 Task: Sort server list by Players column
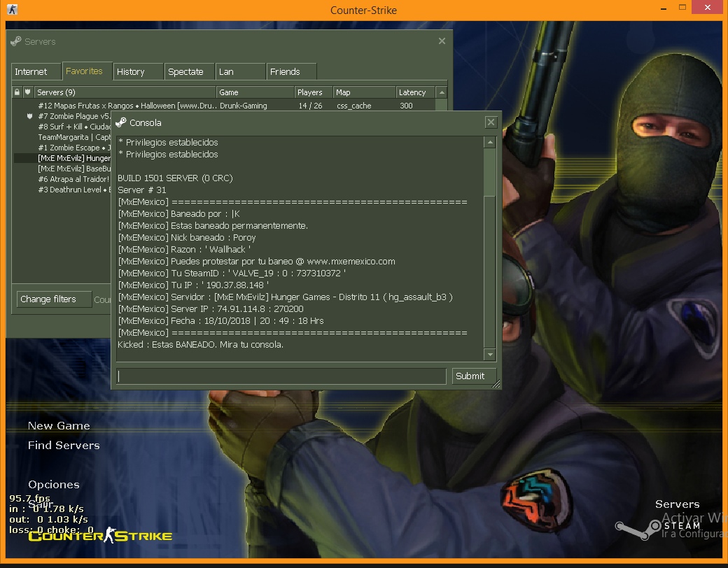(x=314, y=92)
